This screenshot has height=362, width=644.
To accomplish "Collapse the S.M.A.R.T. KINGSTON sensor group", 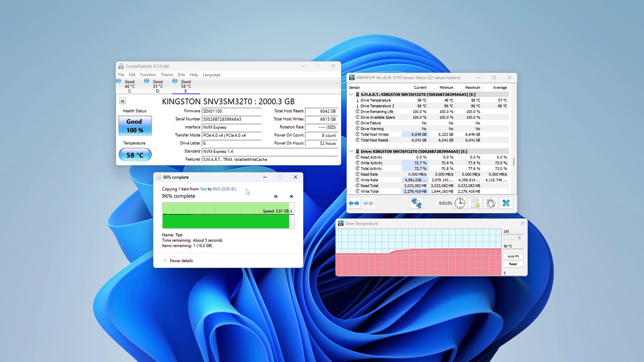I will (x=351, y=95).
